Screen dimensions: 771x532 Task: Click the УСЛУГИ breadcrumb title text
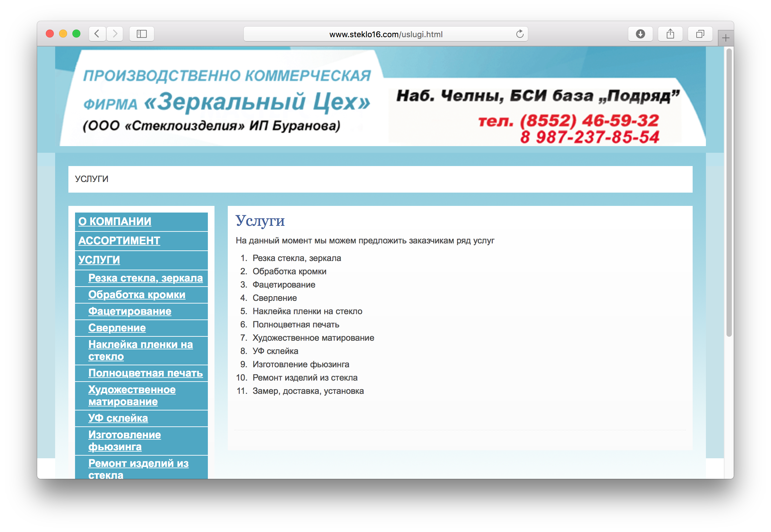[92, 179]
